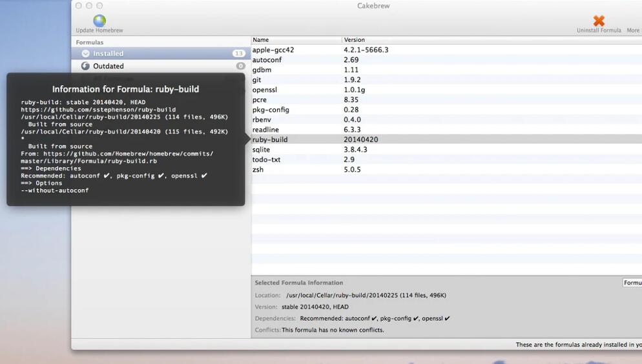
Task: Click version 3.8.4.3 cell
Action: (x=355, y=150)
